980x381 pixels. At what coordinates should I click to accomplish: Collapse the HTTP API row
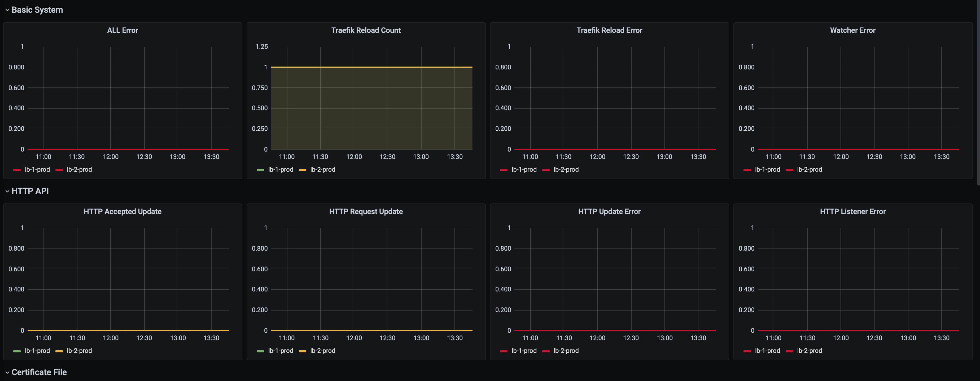click(30, 191)
